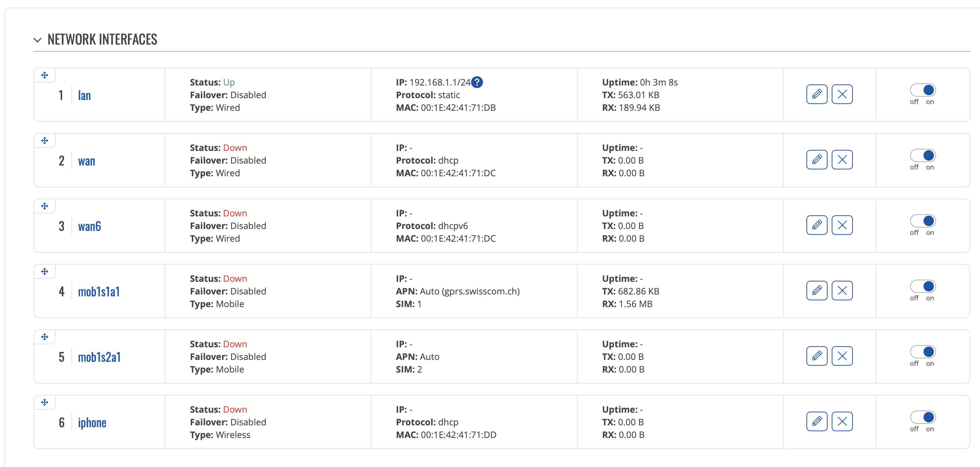Turn off the iphone interface toggle
980x467 pixels.
922,418
